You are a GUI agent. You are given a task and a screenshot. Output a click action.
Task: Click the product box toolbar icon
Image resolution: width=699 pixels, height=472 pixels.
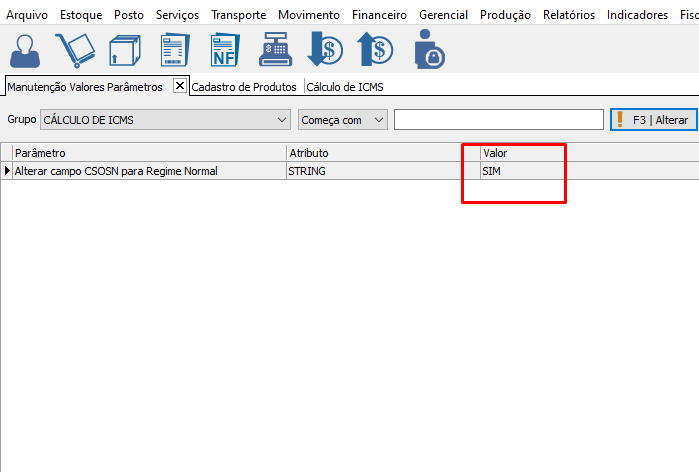[124, 50]
